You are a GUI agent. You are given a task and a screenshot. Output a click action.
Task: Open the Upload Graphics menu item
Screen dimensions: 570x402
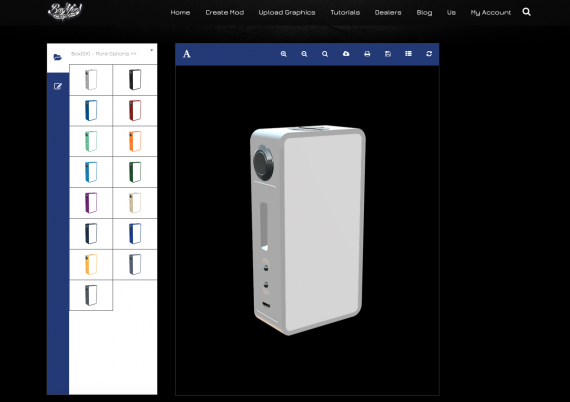pos(287,12)
